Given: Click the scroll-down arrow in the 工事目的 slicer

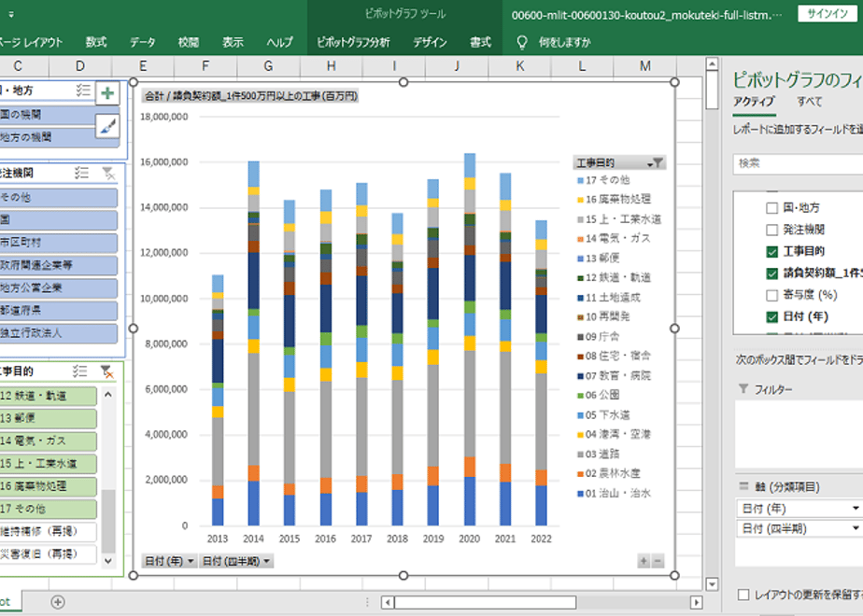Looking at the screenshot, I should (108, 560).
